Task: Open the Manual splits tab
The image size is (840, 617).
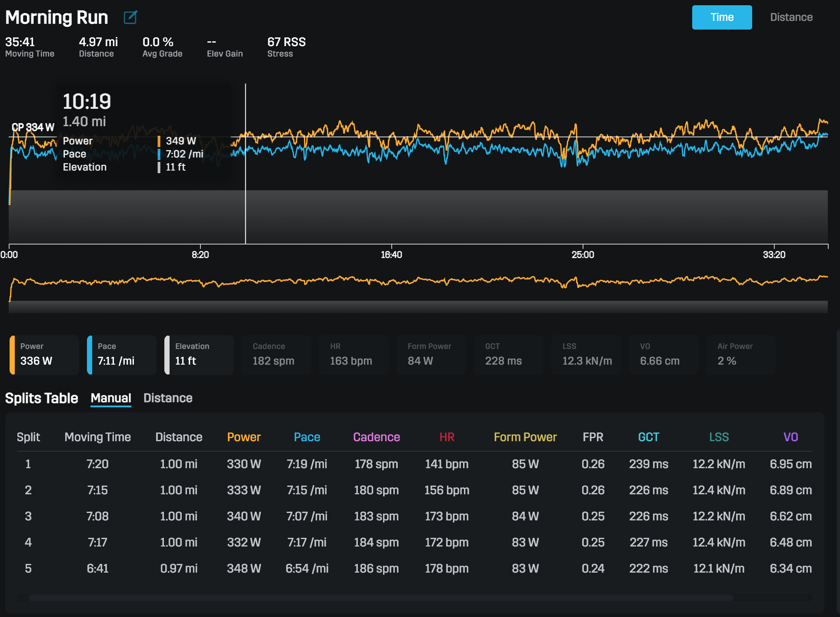Action: (110, 398)
